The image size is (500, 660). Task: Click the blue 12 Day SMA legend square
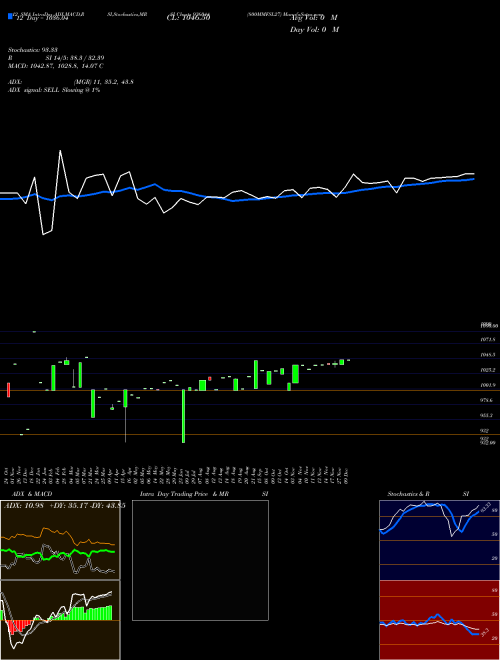tap(10, 16)
